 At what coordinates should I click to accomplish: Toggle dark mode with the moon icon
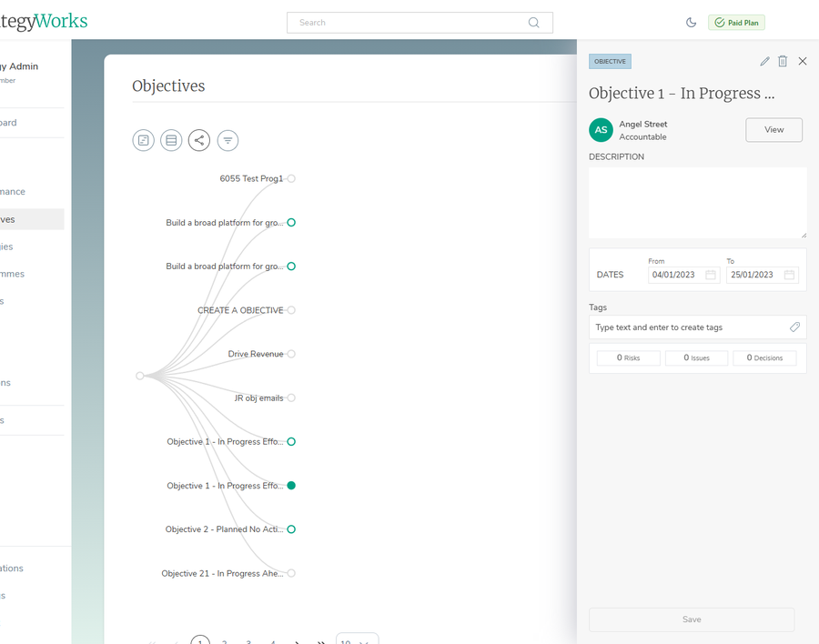point(691,23)
